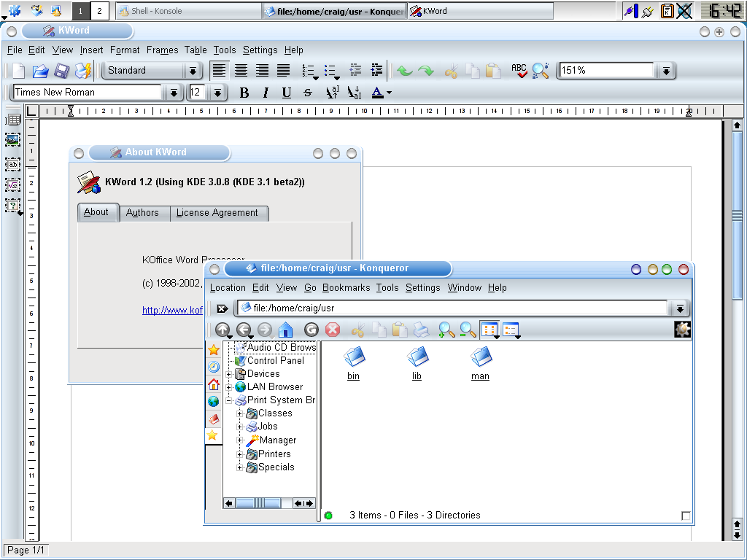
Task: Click the Konqueror location field
Action: pos(452,308)
